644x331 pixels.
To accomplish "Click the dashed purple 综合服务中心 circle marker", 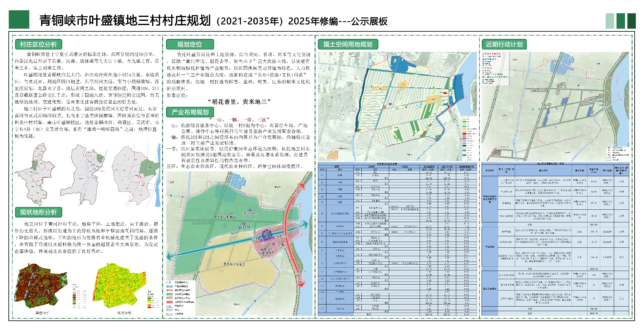I will coord(267,234).
